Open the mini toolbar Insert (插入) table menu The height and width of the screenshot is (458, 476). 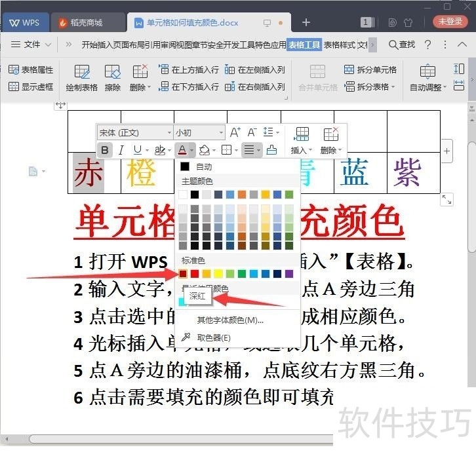click(302, 140)
